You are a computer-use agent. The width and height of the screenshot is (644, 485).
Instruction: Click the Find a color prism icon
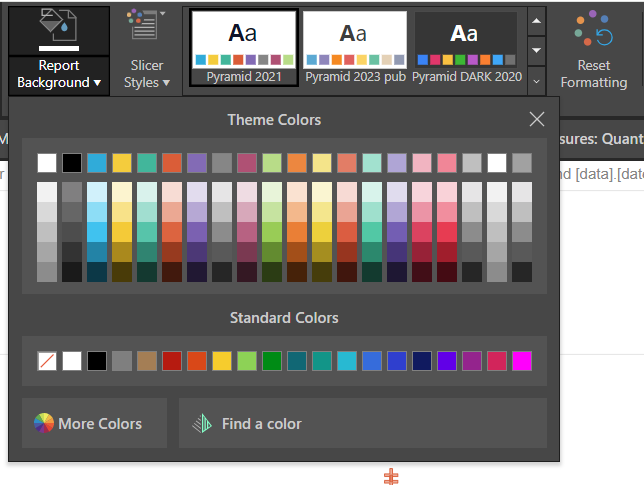click(x=202, y=423)
